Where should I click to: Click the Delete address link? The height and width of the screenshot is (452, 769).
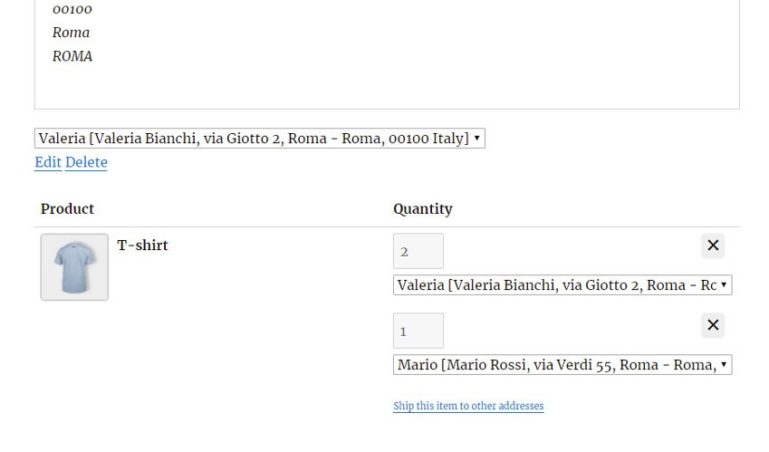pos(86,162)
